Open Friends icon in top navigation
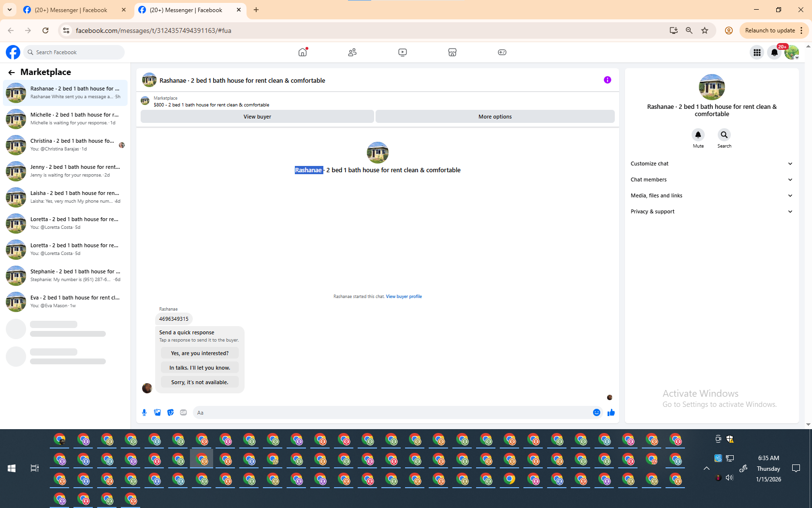This screenshot has width=812, height=508. [x=352, y=52]
